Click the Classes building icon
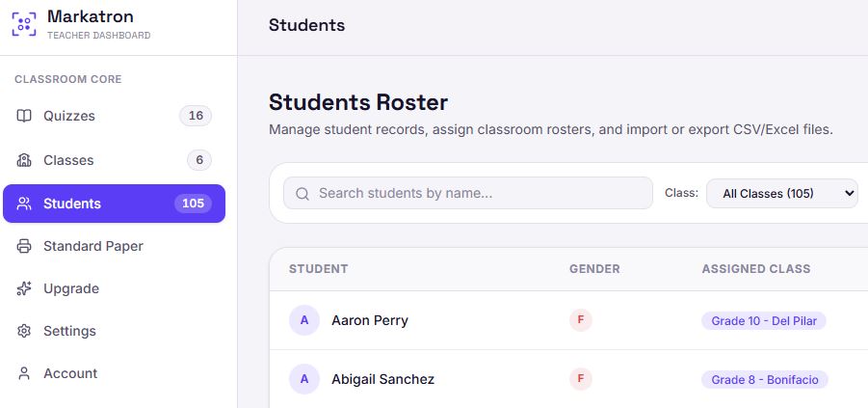 (x=24, y=160)
